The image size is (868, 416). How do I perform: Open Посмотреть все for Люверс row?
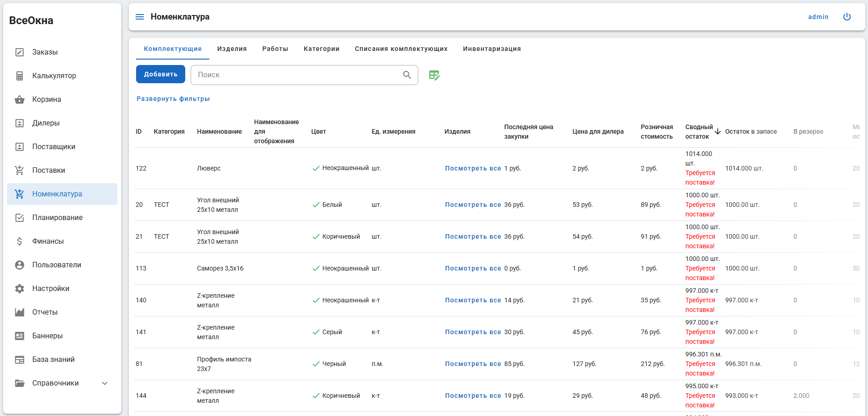point(473,168)
